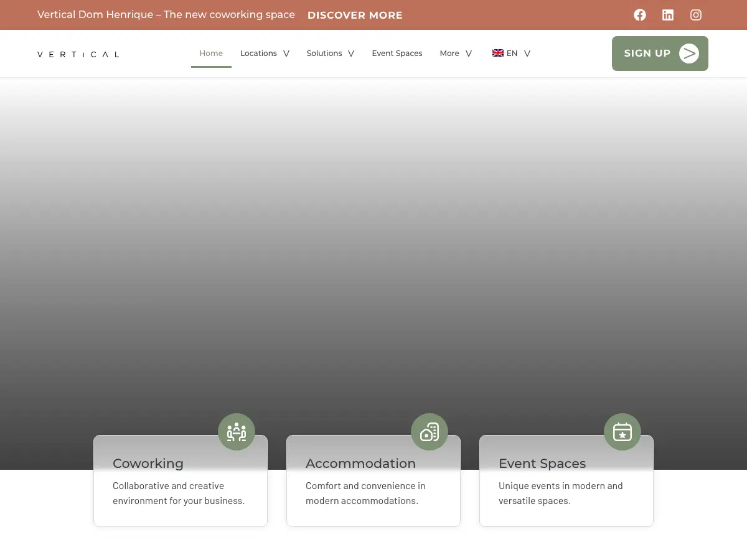Open the EN language selector chevron

[527, 54]
